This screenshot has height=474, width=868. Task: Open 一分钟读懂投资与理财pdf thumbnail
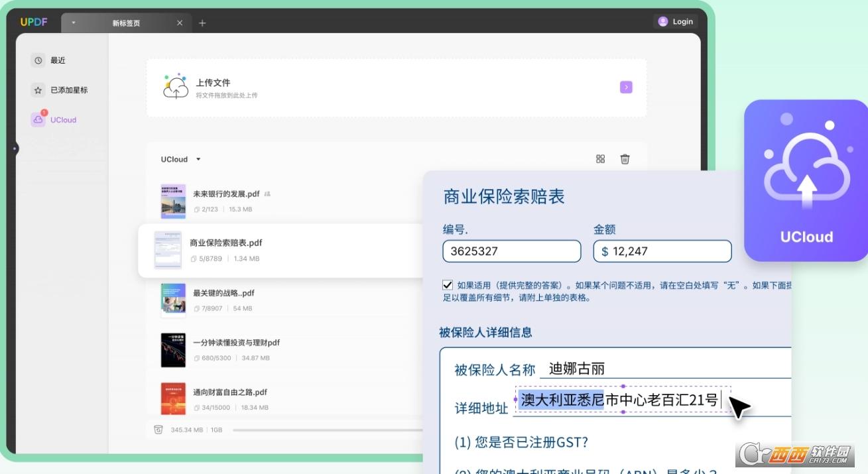click(x=173, y=350)
